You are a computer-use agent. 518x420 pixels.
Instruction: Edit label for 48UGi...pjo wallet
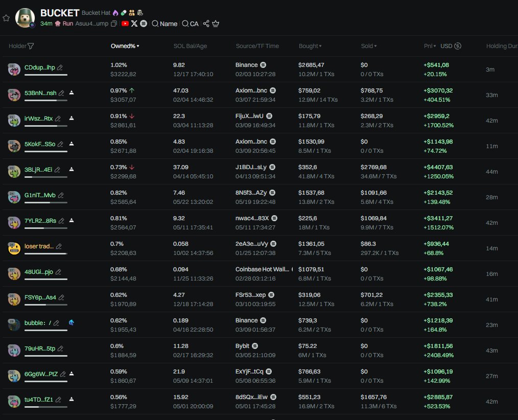click(58, 272)
